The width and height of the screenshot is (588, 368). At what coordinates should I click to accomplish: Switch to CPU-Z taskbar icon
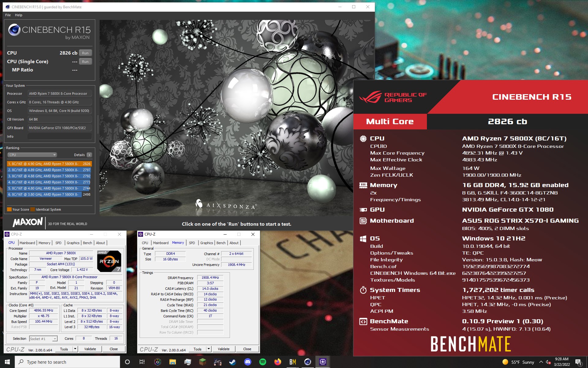(322, 362)
